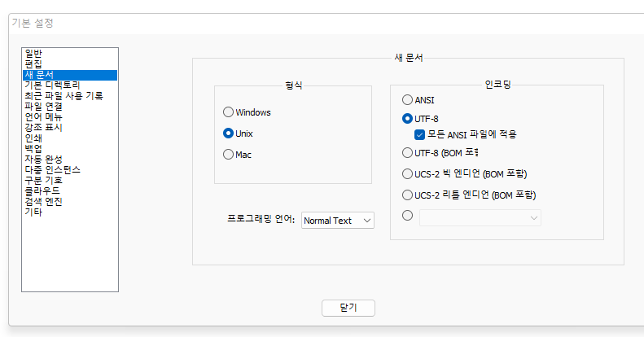Open 검색 엔진 settings category
The height and width of the screenshot is (337, 644).
tap(43, 202)
